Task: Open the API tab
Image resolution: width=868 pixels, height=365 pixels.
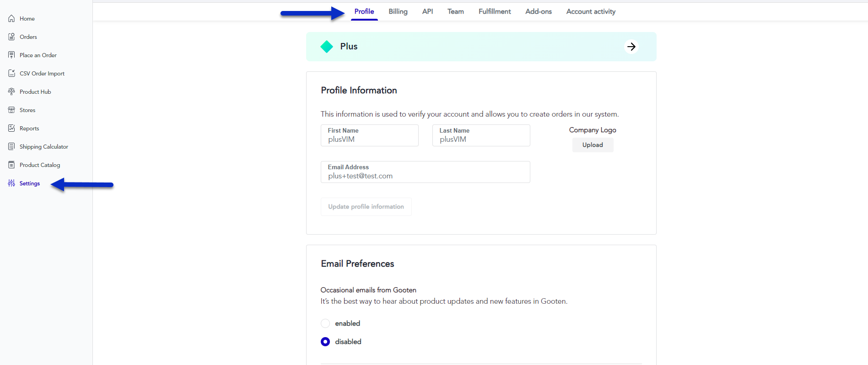Action: point(427,11)
